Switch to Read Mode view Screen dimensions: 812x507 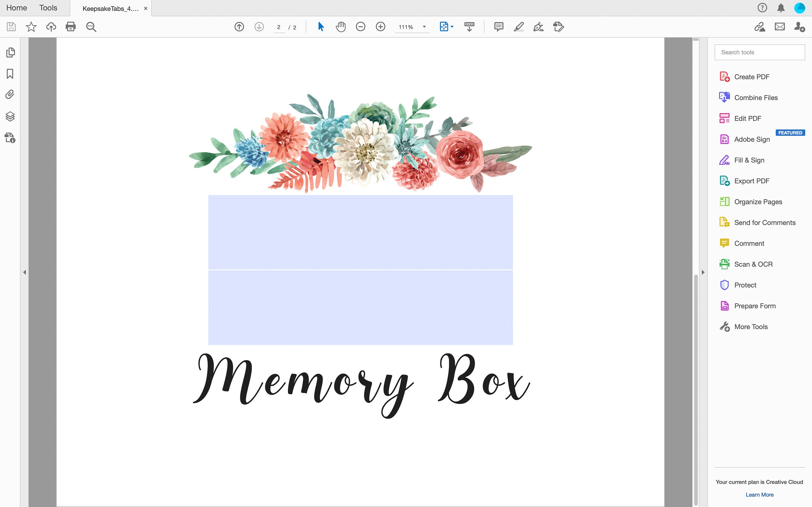pyautogui.click(x=469, y=27)
